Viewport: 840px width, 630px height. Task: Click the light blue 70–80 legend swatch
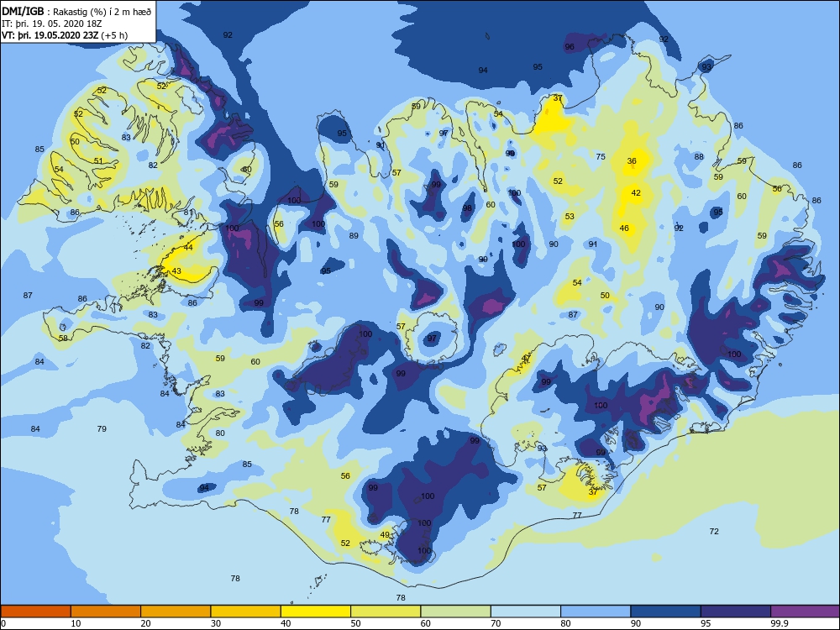tap(526, 612)
